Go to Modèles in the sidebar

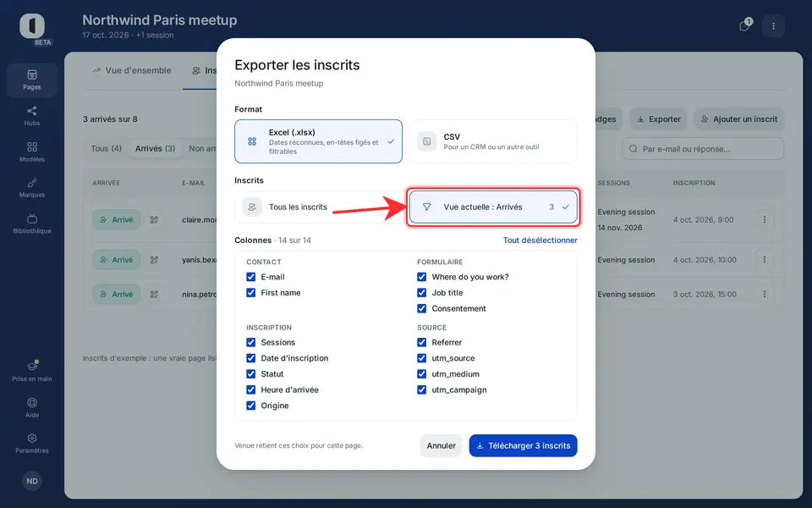(31, 152)
